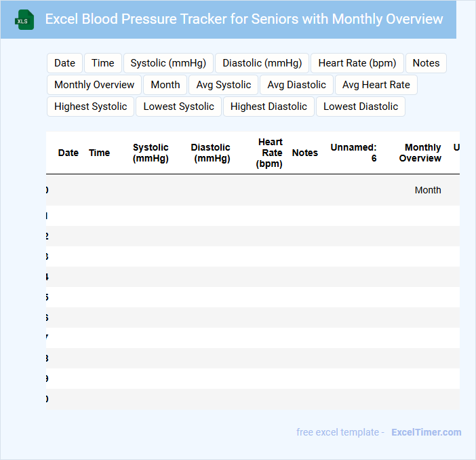Click the Month cell in table
The image size is (476, 460).
pos(428,191)
